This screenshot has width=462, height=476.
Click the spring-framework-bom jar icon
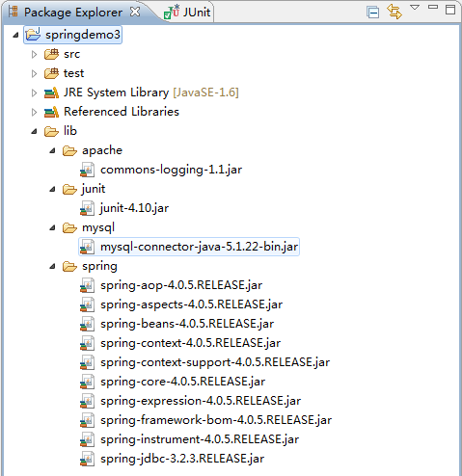point(87,420)
